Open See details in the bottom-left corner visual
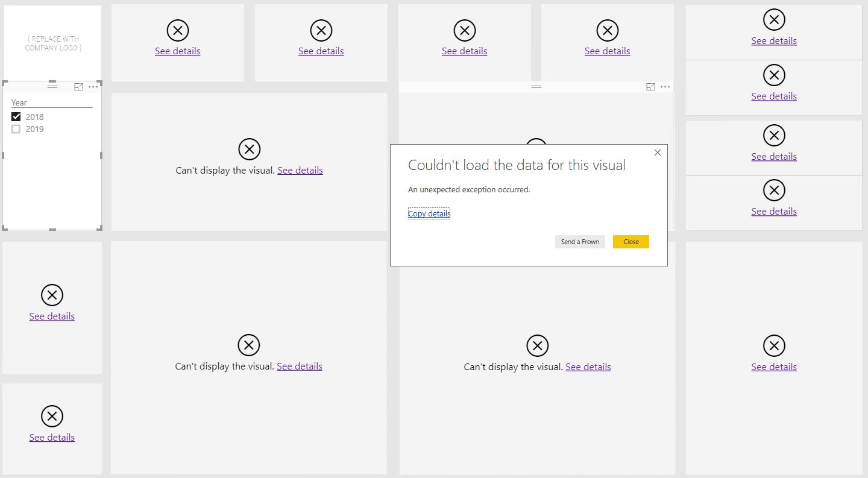Image resolution: width=868 pixels, height=478 pixels. pyautogui.click(x=52, y=438)
